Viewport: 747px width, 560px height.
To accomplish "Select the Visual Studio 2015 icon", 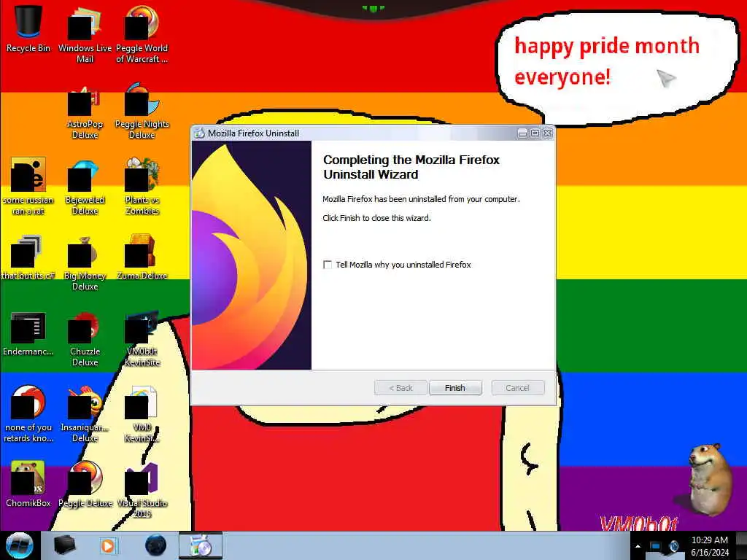I will 142,489.
